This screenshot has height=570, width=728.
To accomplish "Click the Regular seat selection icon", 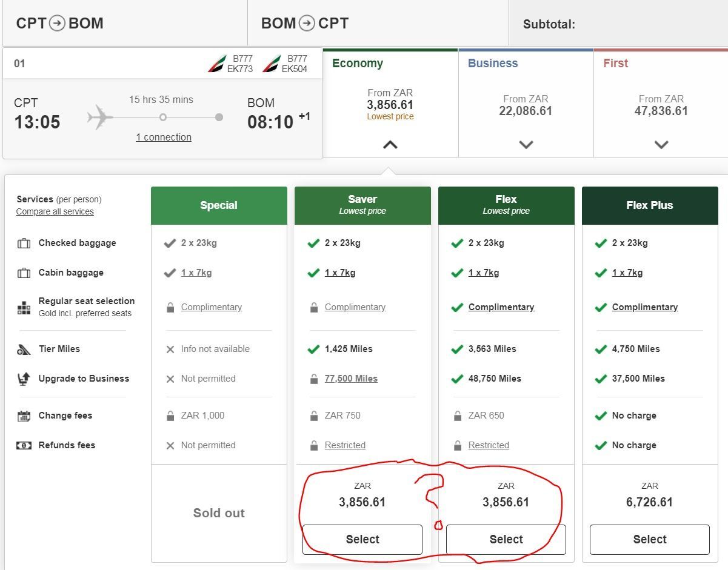I will (x=24, y=308).
